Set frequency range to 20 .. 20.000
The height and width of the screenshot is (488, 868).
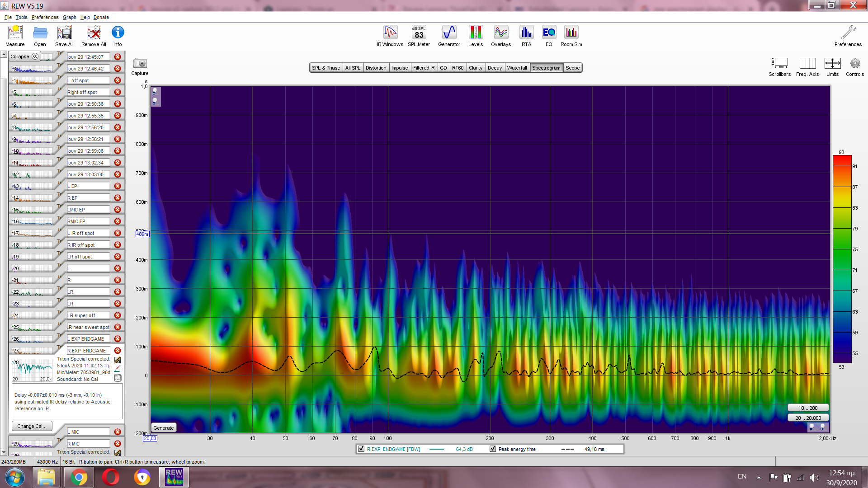808,418
